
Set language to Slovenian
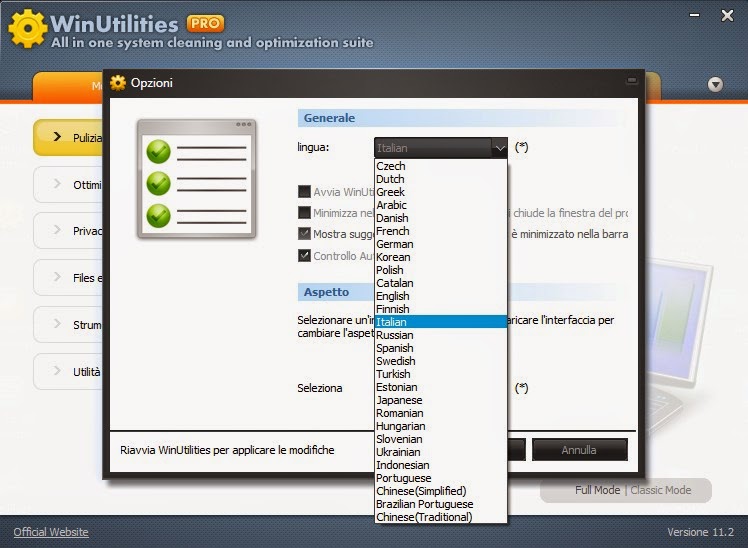[x=440, y=439]
